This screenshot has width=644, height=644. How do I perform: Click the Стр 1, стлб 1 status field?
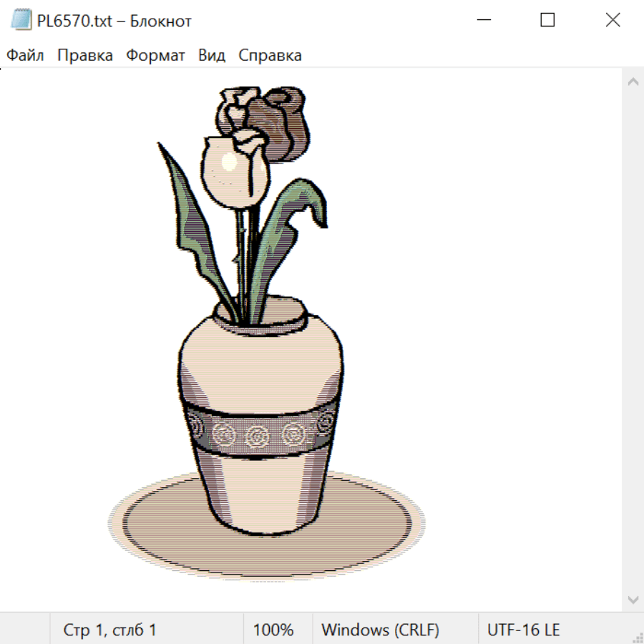(x=110, y=630)
